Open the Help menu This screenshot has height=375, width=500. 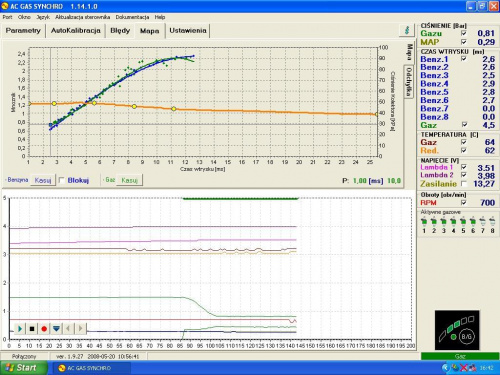[x=160, y=17]
